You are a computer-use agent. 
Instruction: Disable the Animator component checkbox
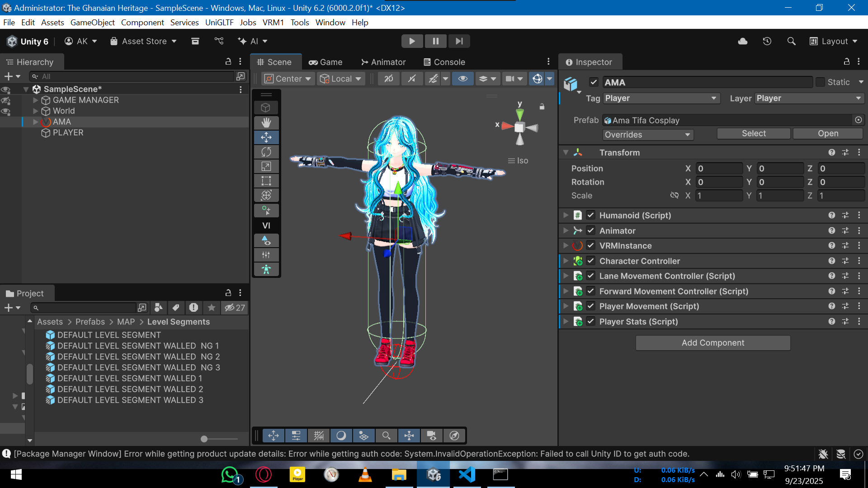(x=591, y=230)
